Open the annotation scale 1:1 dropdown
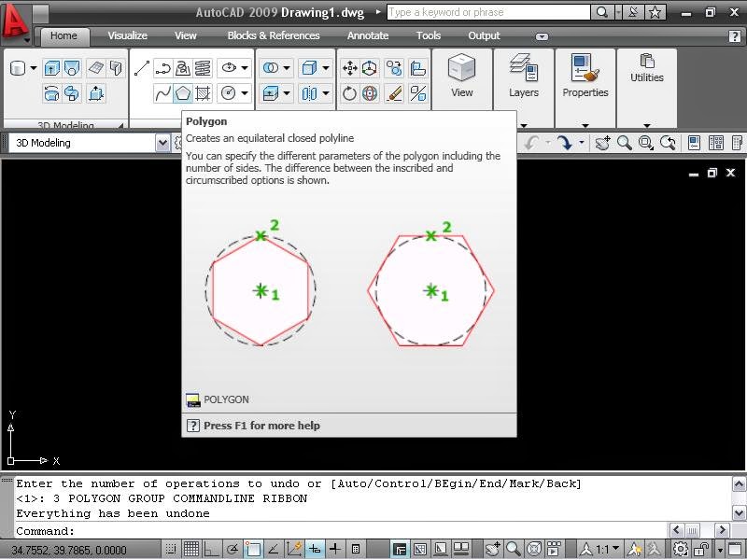The height and width of the screenshot is (560, 747). [608, 549]
